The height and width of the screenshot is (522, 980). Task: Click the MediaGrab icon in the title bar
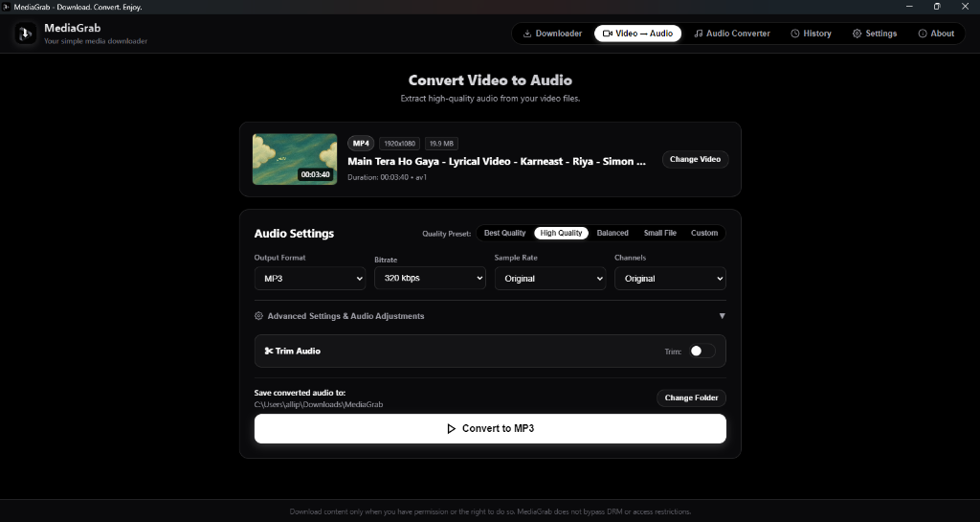click(6, 7)
